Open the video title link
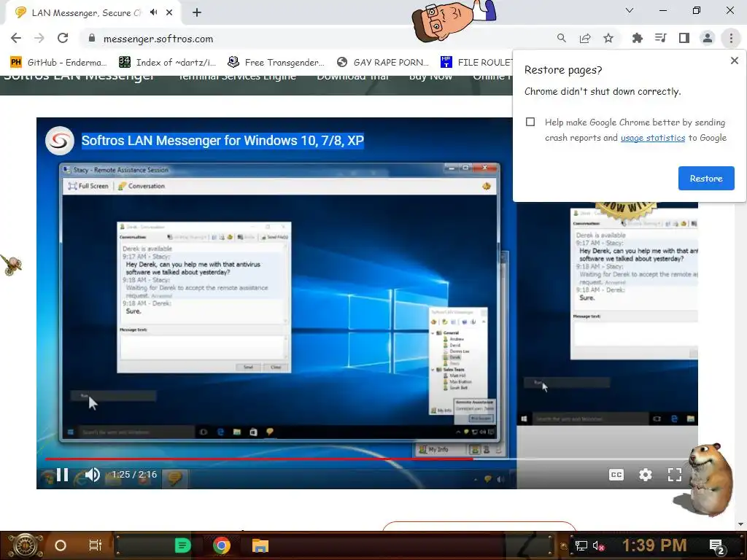This screenshot has width=747, height=560. pyautogui.click(x=222, y=141)
